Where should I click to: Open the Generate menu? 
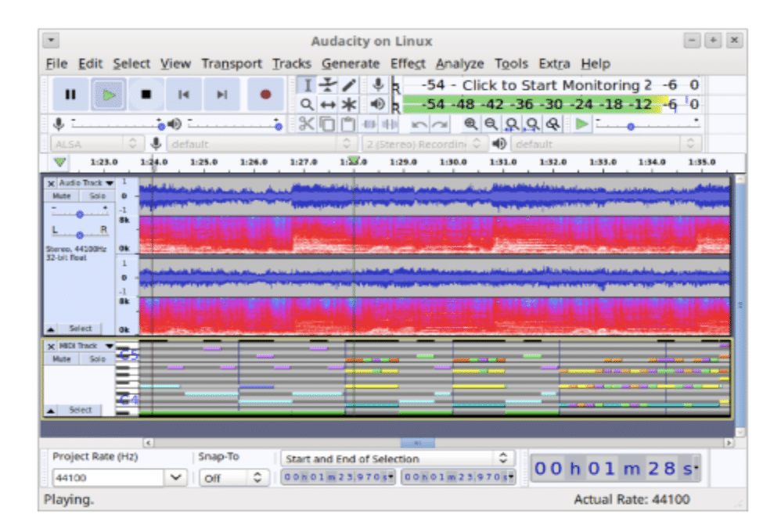click(x=351, y=64)
